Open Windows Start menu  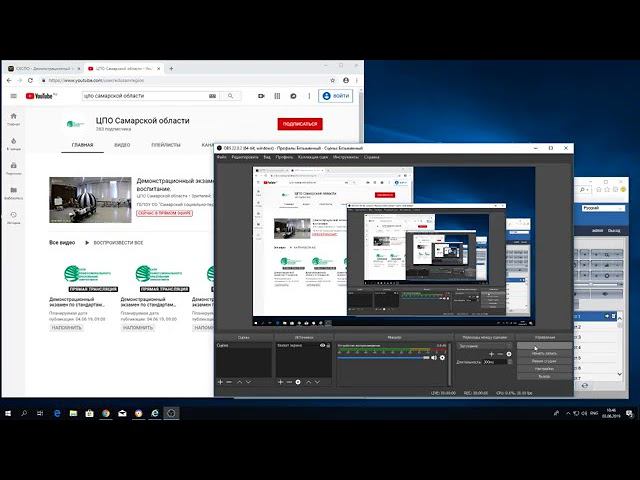(8, 413)
